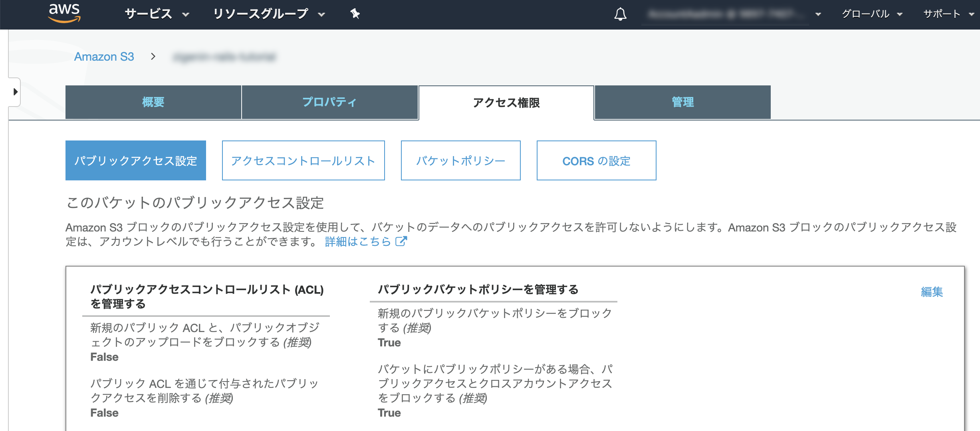
Task: Switch to the プロパティ tab
Action: [329, 102]
